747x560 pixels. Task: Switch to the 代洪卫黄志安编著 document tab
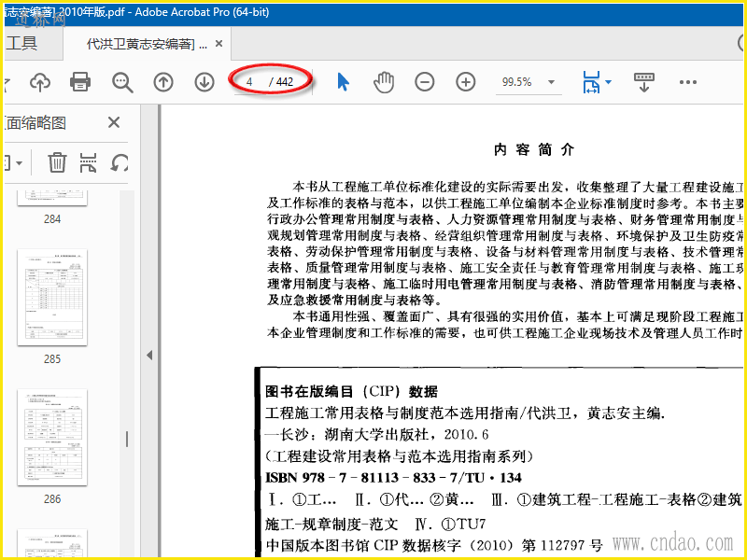(147, 44)
